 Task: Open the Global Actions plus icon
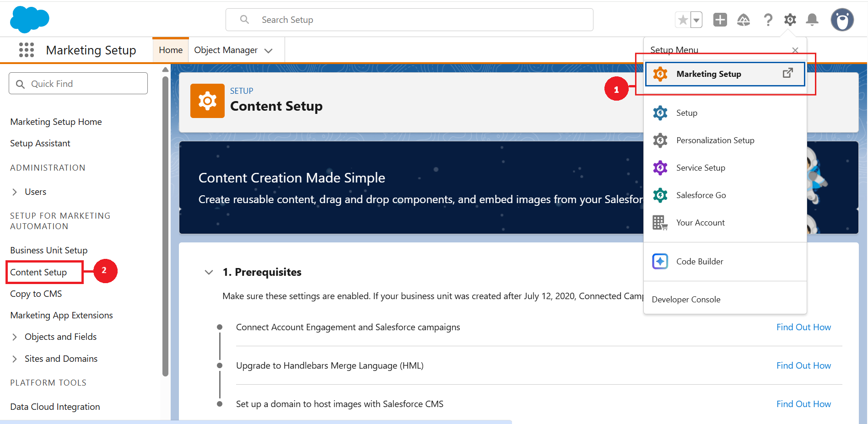(x=720, y=20)
